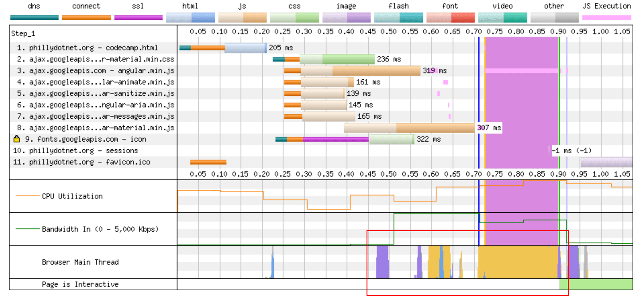644x297 pixels.
Task: Click the image legend icon
Action: pyautogui.click(x=346, y=16)
